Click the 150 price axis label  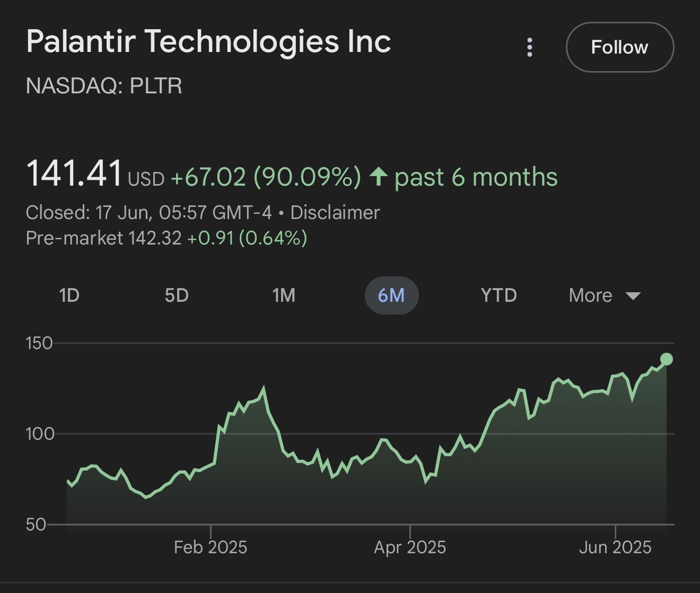click(x=39, y=343)
